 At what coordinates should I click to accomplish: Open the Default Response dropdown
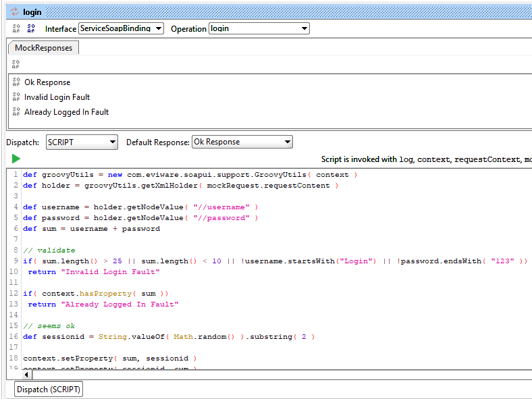click(242, 142)
